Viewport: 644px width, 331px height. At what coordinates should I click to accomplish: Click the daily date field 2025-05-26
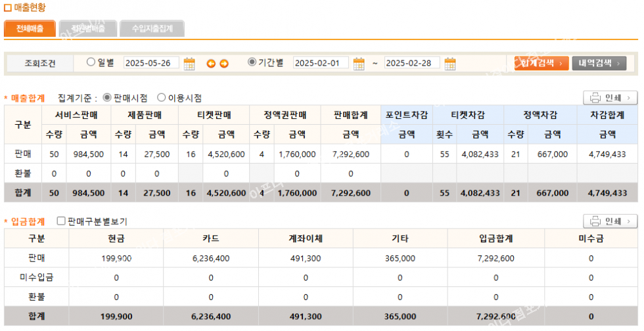click(x=152, y=64)
